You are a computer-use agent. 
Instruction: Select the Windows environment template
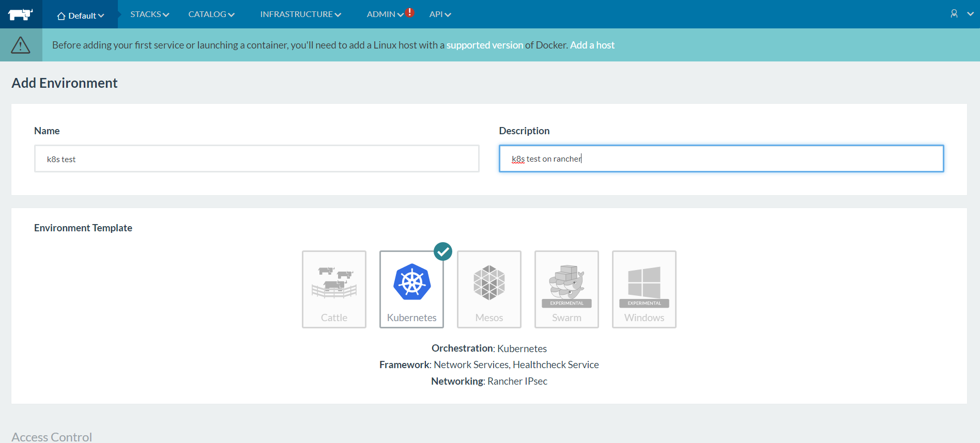click(644, 289)
